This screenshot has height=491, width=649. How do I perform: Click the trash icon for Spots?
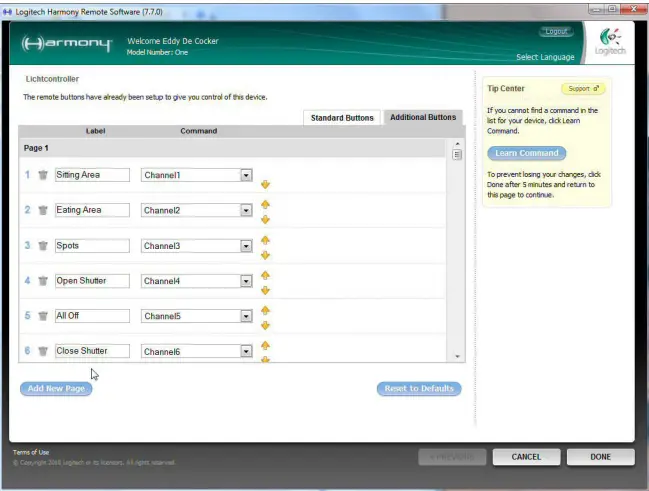pyautogui.click(x=43, y=246)
